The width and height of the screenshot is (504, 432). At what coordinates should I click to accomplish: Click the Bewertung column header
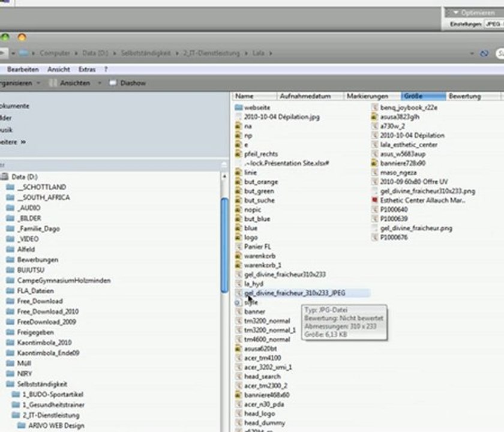coord(473,96)
